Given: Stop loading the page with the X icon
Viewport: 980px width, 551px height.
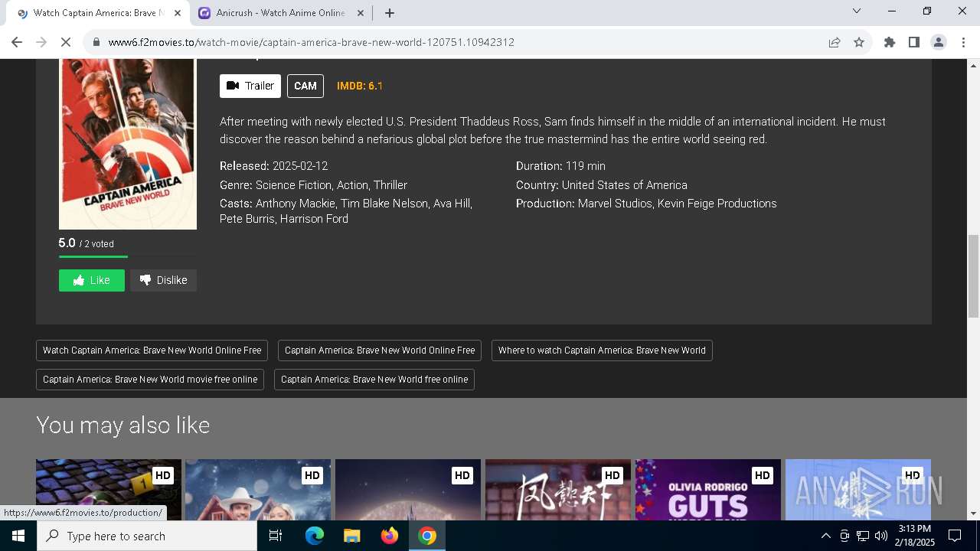Looking at the screenshot, I should tap(67, 42).
